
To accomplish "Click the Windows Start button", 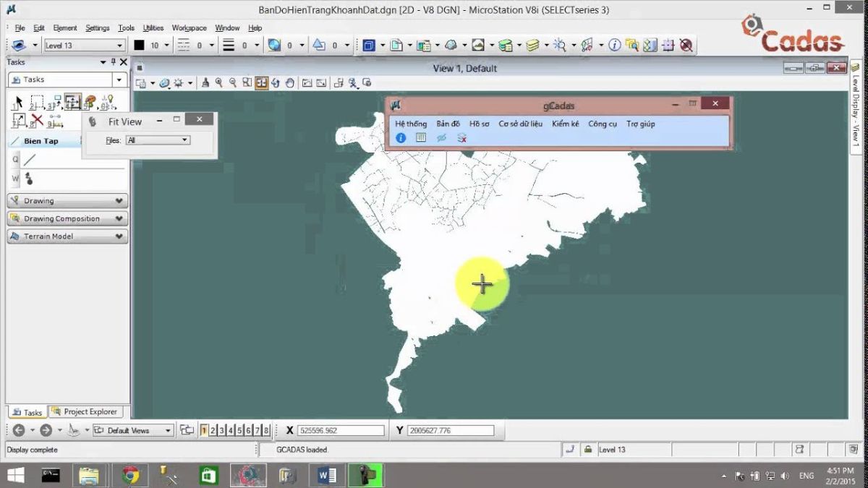I will pyautogui.click(x=14, y=475).
